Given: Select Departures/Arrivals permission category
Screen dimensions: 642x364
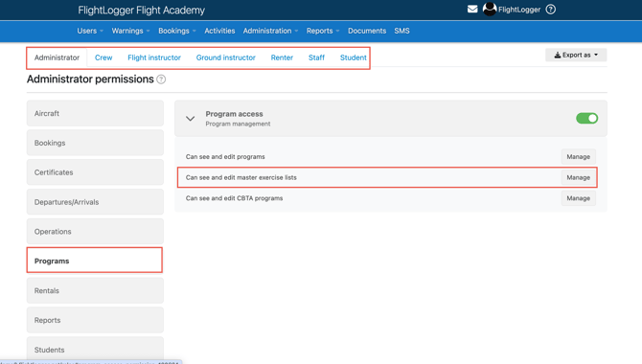Looking at the screenshot, I should click(x=95, y=202).
